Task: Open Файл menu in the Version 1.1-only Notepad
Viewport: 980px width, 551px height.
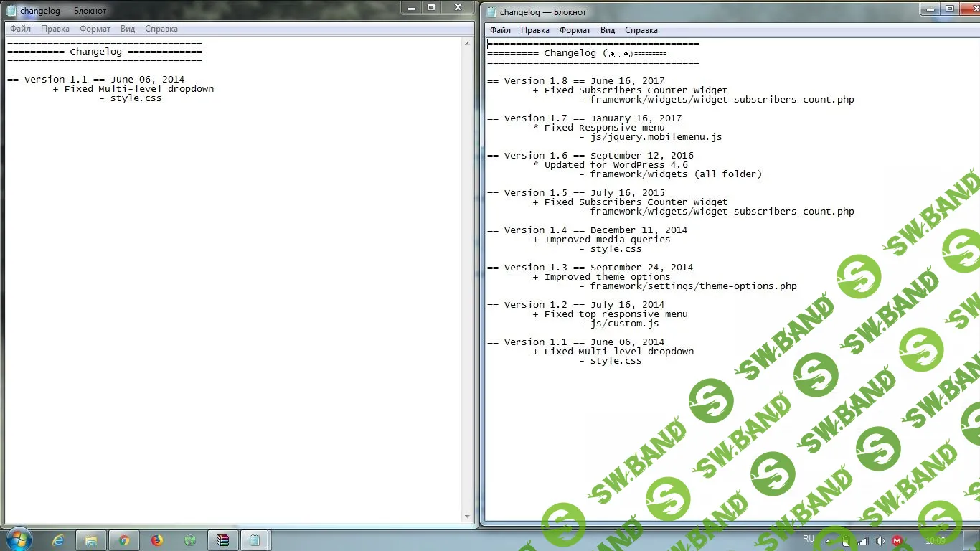Action: [20, 29]
